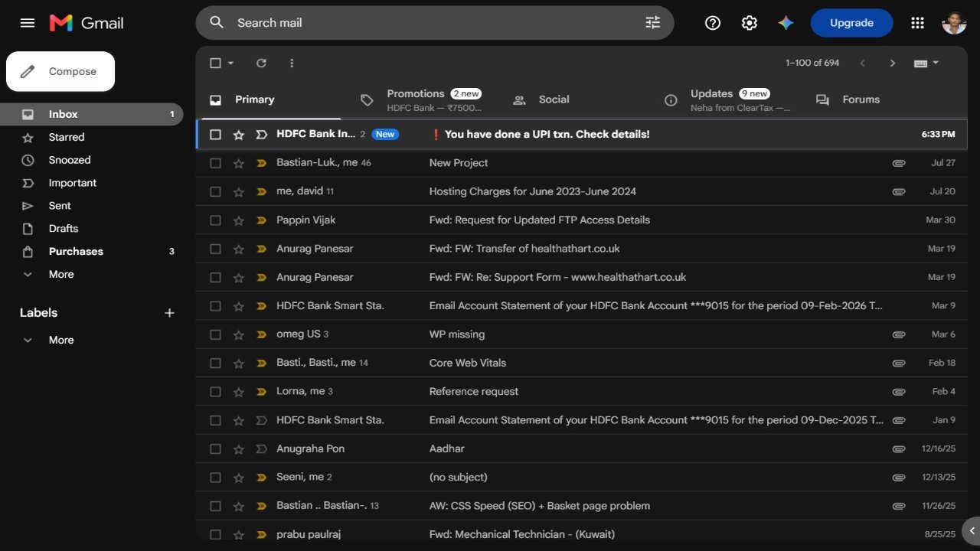Viewport: 980px width, 551px height.
Task: Tick checkbox for Core Web Vitals email
Action: [x=215, y=363]
